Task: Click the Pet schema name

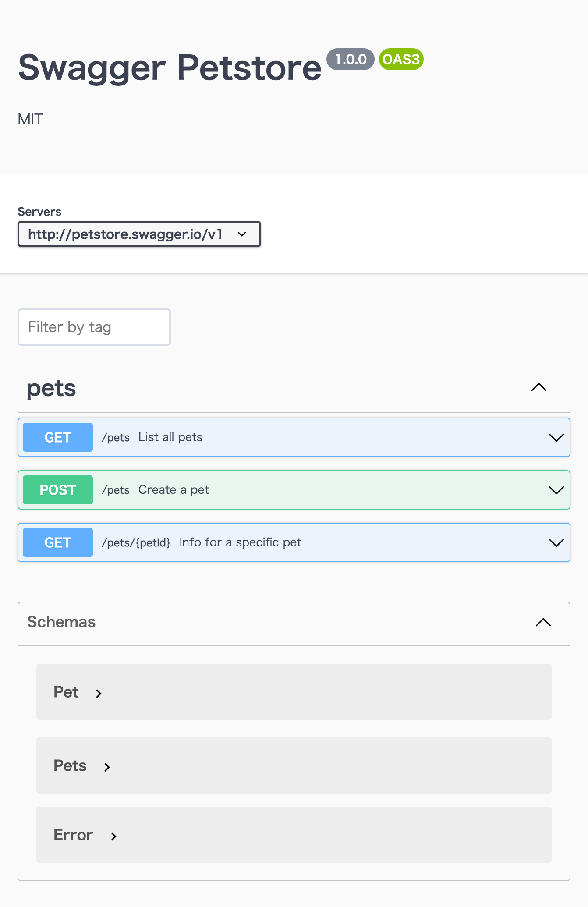Action: (x=66, y=692)
